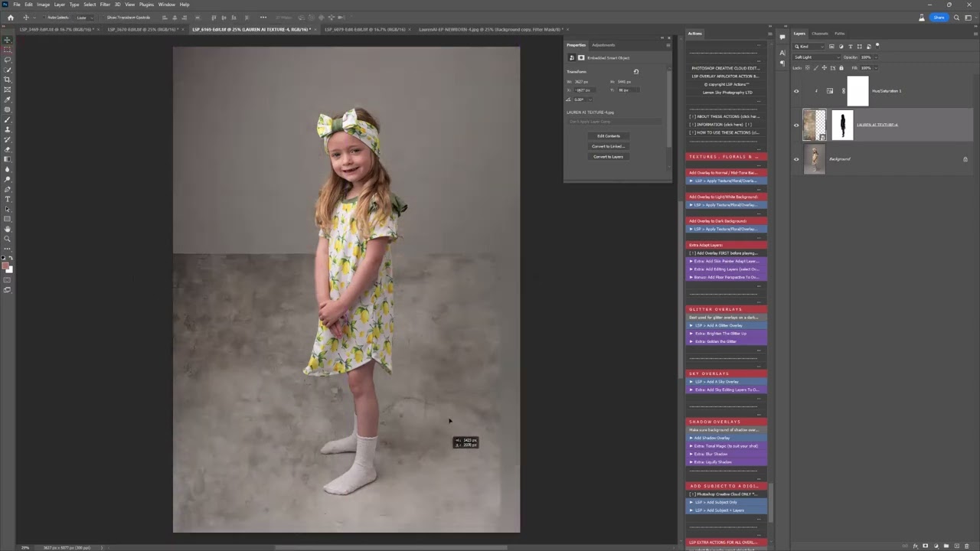Screen dimensions: 980x551
Task: Open the Layer menu
Action: pos(59,5)
